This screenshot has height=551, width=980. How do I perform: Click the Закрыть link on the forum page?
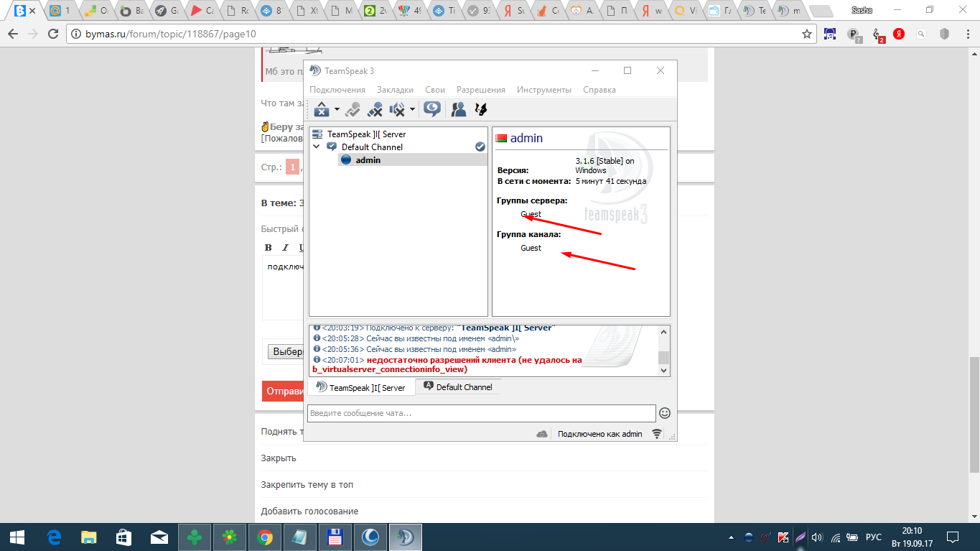coord(279,458)
